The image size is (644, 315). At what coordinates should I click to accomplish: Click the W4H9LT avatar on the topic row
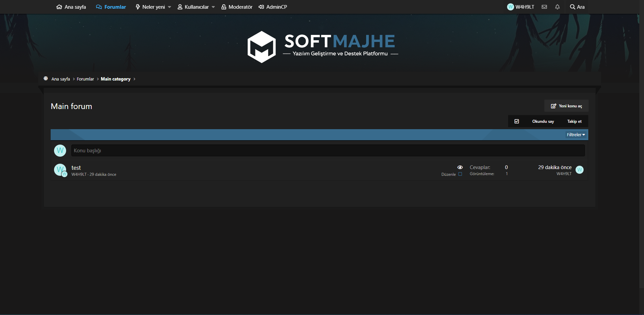coord(60,170)
